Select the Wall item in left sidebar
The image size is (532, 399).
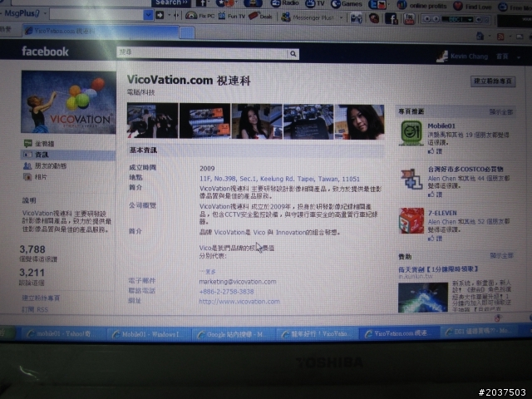39,144
